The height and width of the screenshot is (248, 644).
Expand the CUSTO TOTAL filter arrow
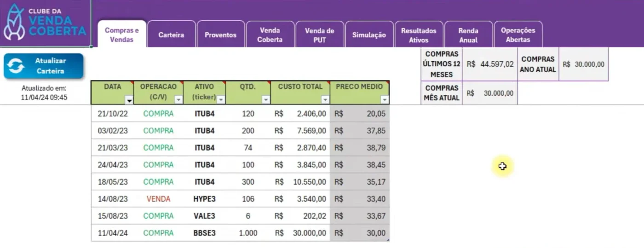click(325, 100)
